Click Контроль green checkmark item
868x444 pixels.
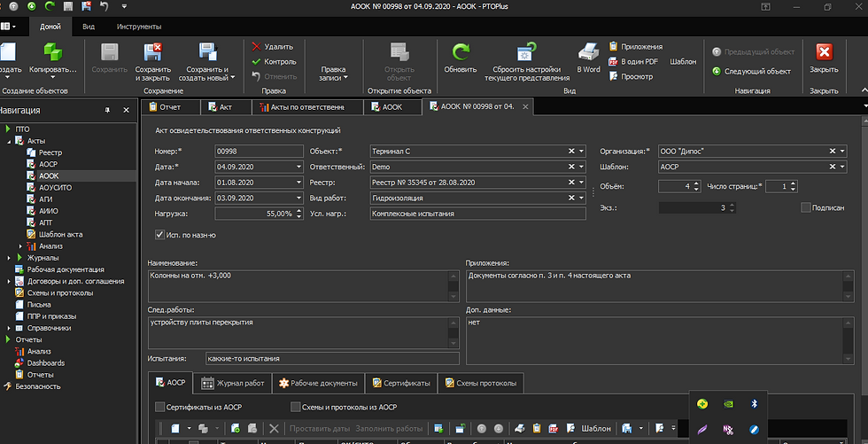point(274,61)
